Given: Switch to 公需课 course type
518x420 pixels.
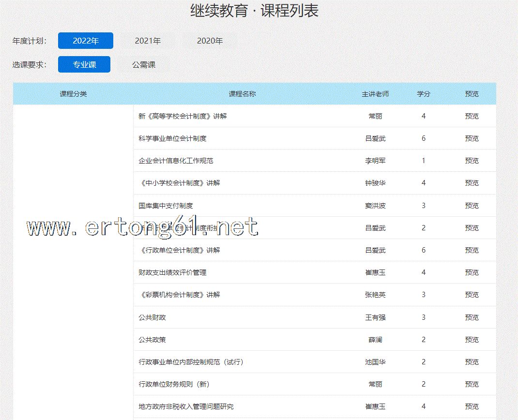Looking at the screenshot, I should pos(144,64).
